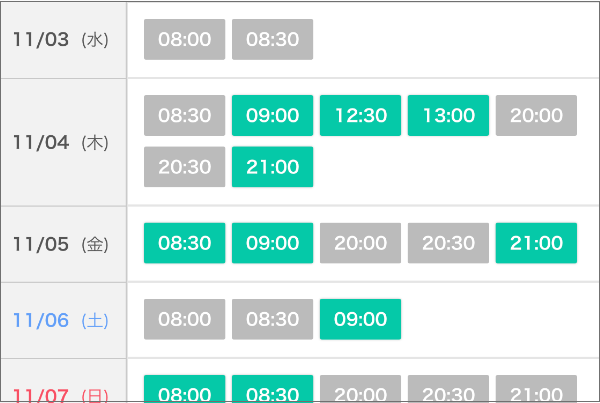
Task: Book the 09:00 slot on 11/06
Action: click(360, 319)
